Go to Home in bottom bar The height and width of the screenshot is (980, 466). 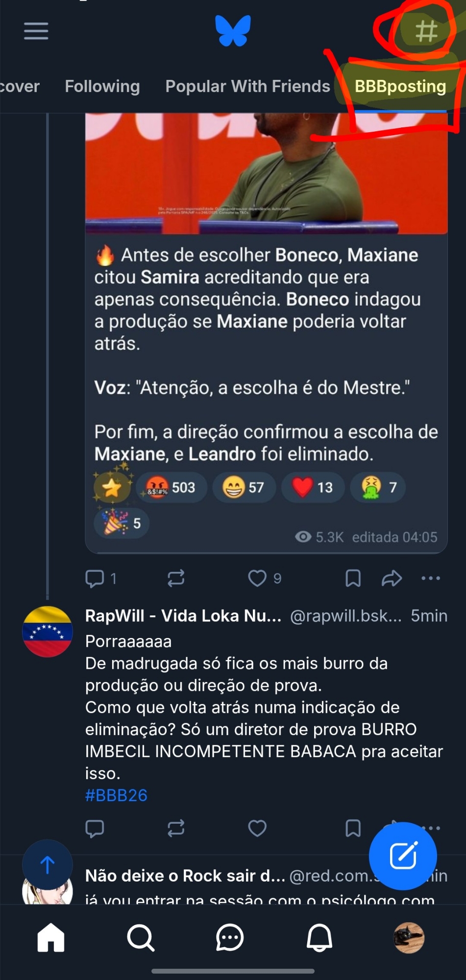click(51, 938)
